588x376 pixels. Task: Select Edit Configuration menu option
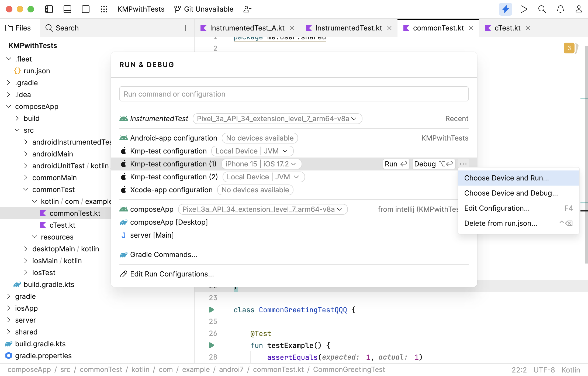[x=496, y=208]
